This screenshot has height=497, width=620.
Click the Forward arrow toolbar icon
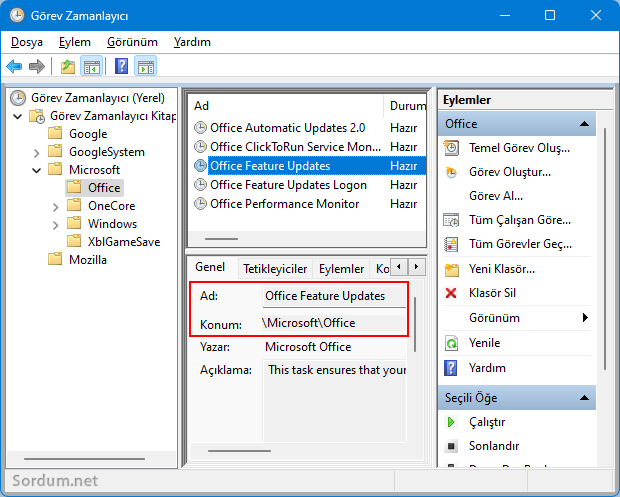click(37, 66)
